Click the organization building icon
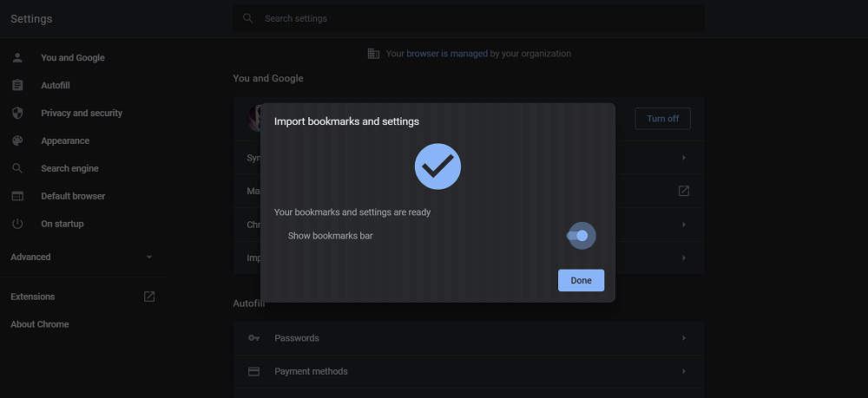Viewport: 868px width, 398px height. (373, 54)
